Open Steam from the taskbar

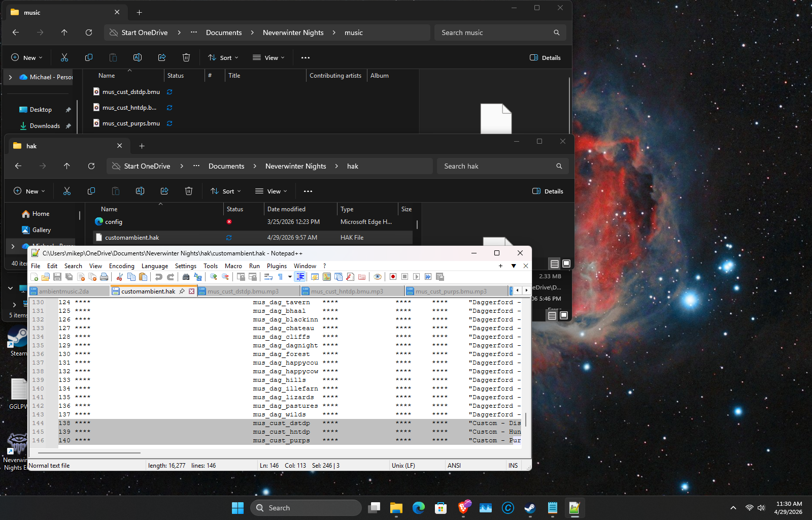point(529,508)
